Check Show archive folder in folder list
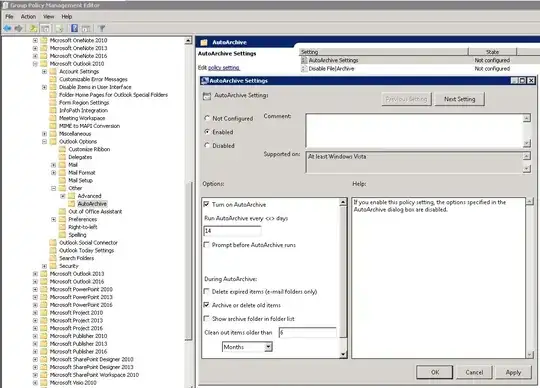 207,318
